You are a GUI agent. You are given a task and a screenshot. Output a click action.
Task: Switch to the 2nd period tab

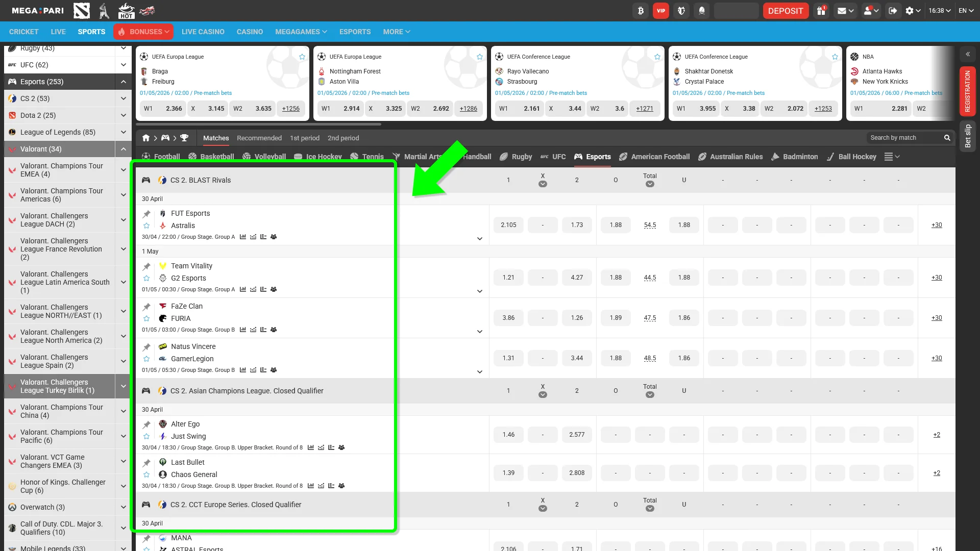[344, 138]
